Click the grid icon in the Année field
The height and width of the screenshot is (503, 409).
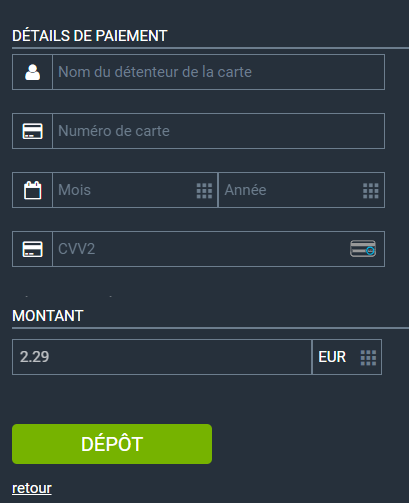[x=370, y=191]
